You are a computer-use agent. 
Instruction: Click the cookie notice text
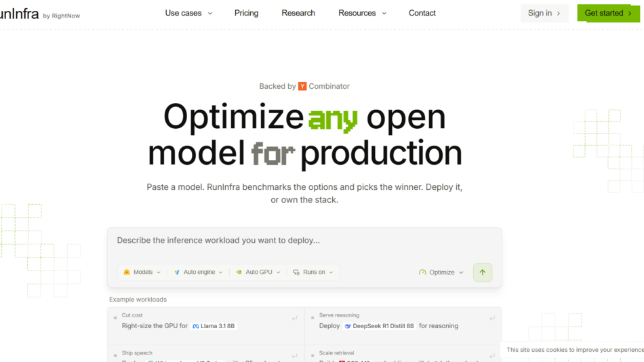(x=575, y=350)
